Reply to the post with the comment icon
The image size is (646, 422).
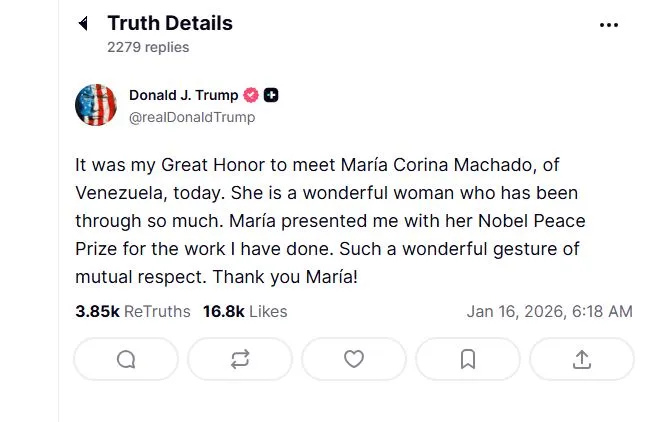pyautogui.click(x=126, y=360)
